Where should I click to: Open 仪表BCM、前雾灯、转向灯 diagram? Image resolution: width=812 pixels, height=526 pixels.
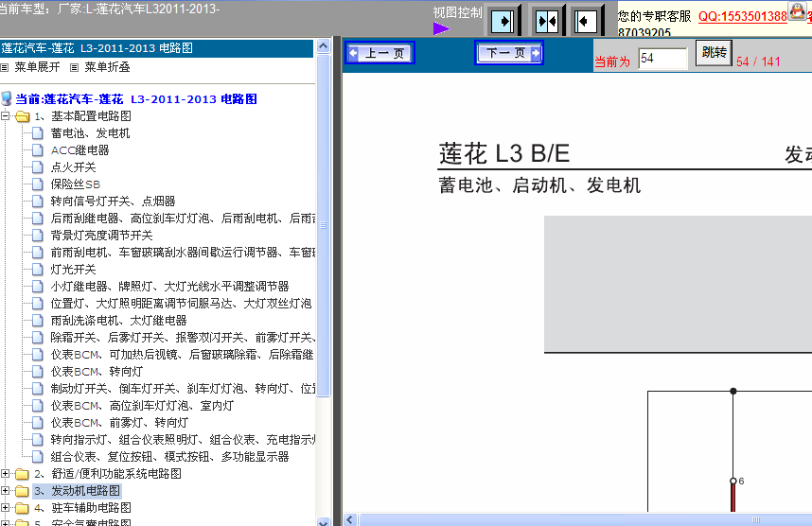[x=119, y=423]
